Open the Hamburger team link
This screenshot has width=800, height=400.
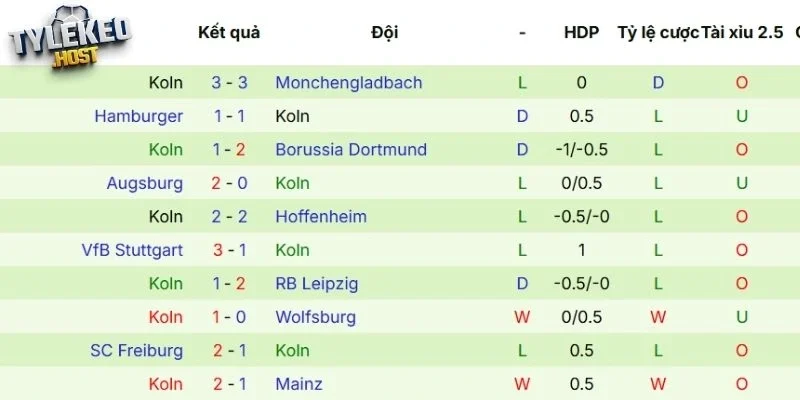(x=139, y=116)
